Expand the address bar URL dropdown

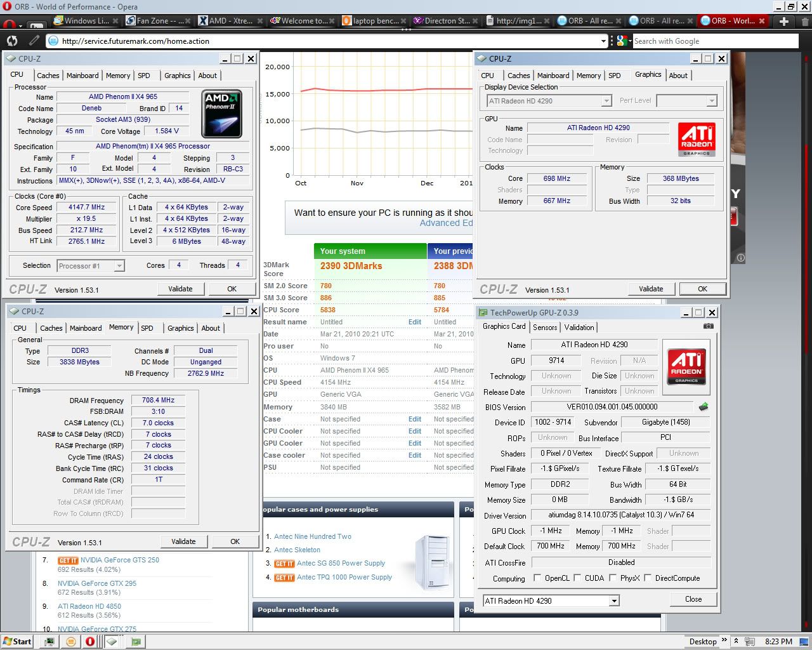click(x=603, y=41)
